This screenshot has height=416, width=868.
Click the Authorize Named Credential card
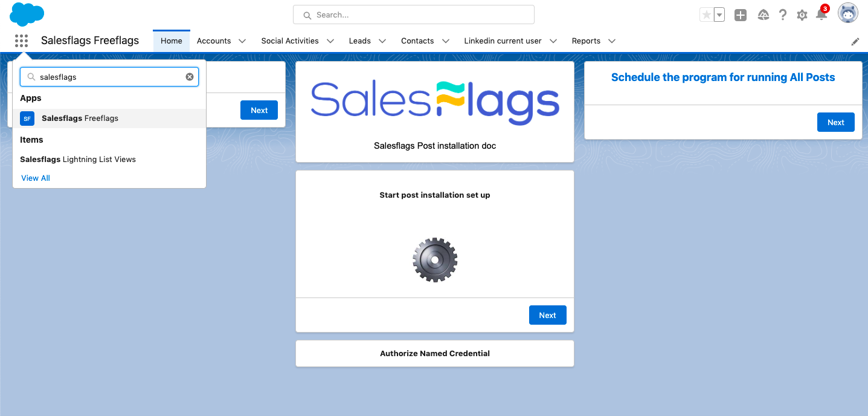pos(435,353)
